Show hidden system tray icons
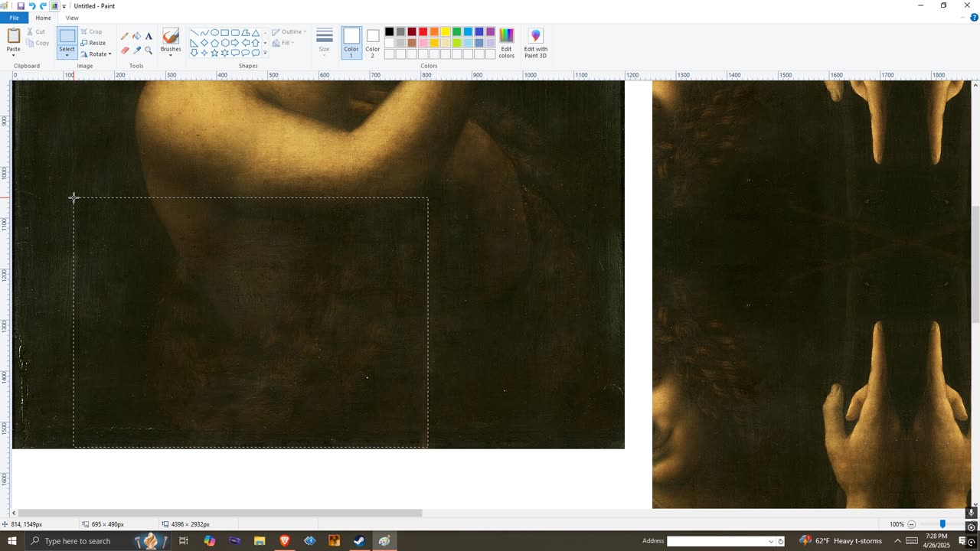The width and height of the screenshot is (980, 551). 898,541
